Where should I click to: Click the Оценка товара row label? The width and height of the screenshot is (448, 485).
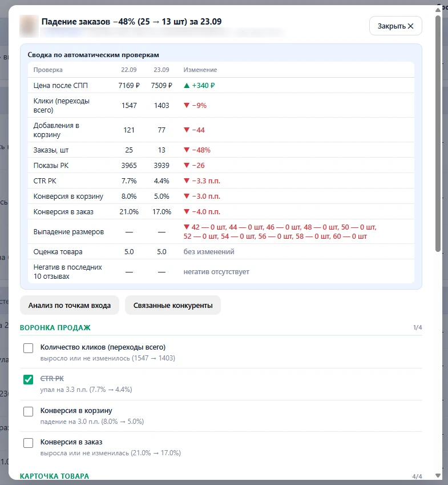58,252
